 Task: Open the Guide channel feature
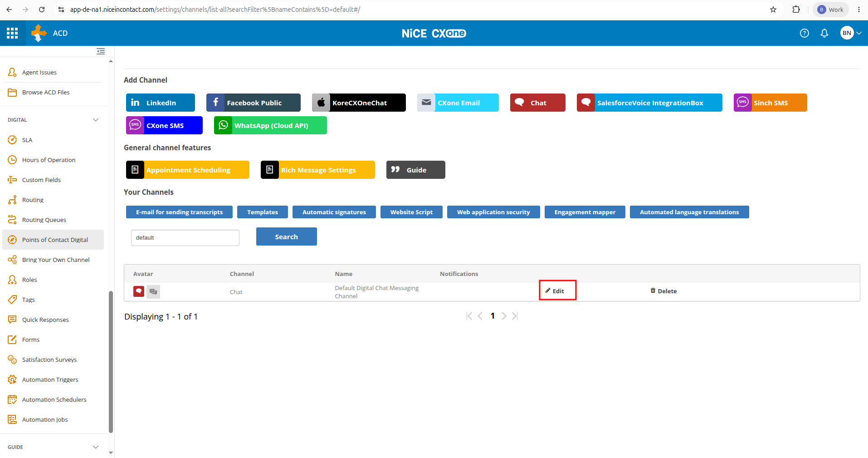tap(416, 170)
